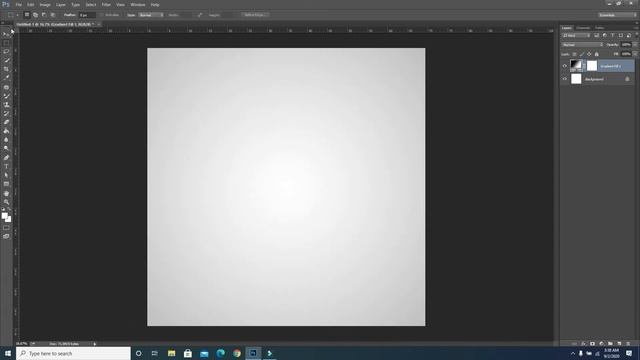
Task: Open the Edit menu
Action: click(31, 5)
